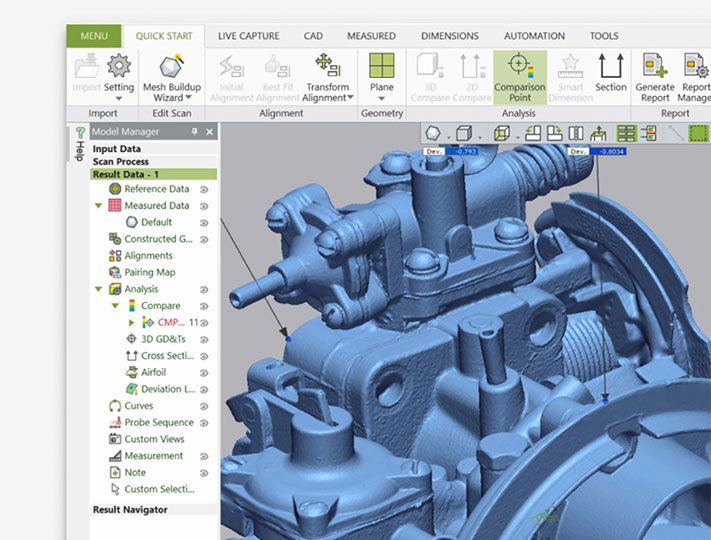Pin the Model Manager panel
The image size is (711, 540).
(195, 132)
